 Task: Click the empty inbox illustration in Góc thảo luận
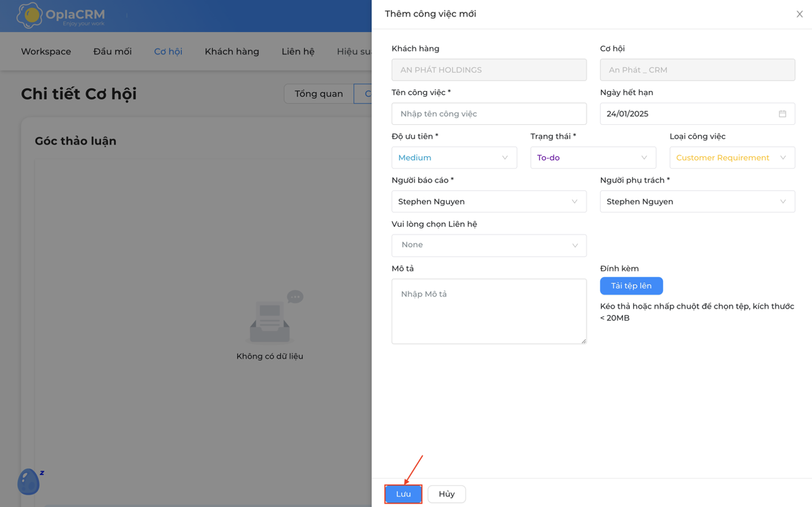coord(276,316)
